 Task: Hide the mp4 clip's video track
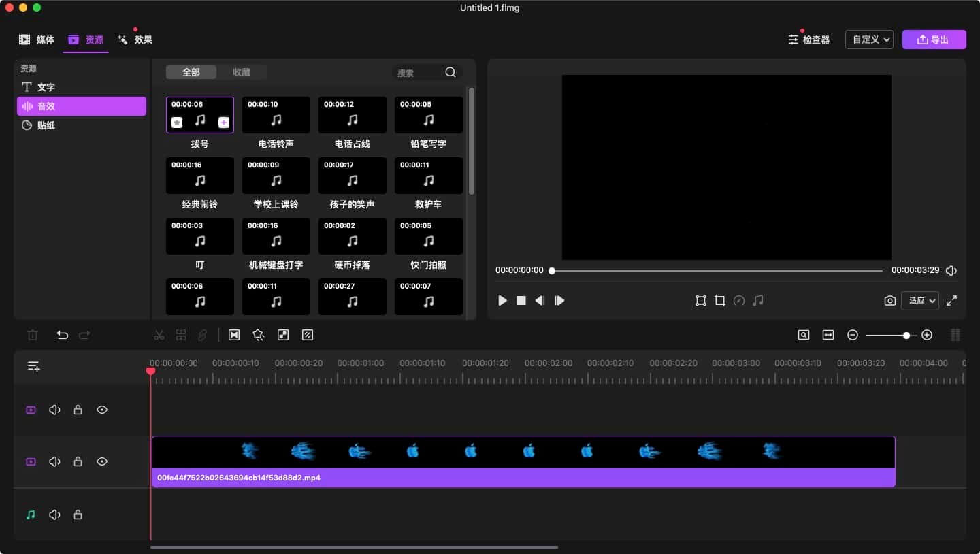pos(102,461)
